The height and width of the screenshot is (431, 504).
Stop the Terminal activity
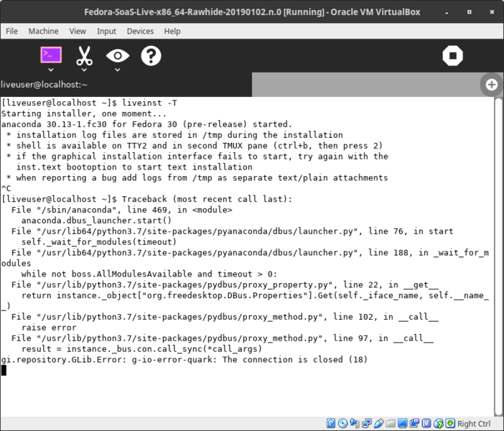(x=452, y=56)
